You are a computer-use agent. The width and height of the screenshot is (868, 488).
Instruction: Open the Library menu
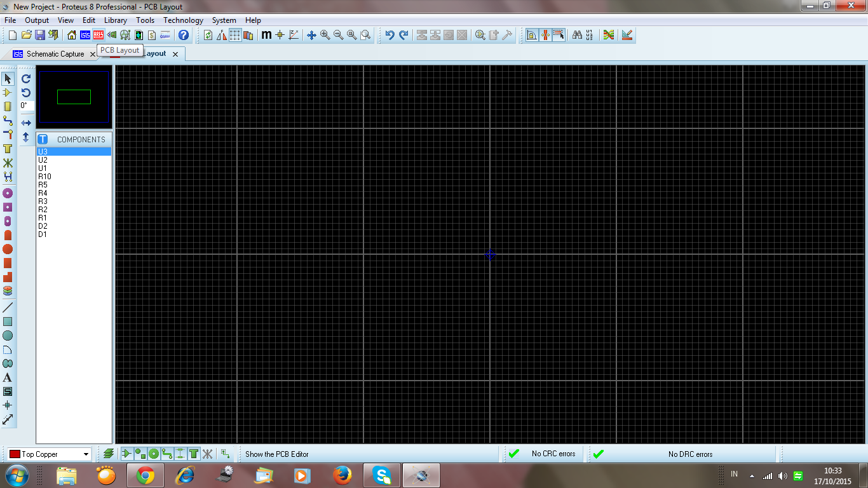tap(116, 20)
